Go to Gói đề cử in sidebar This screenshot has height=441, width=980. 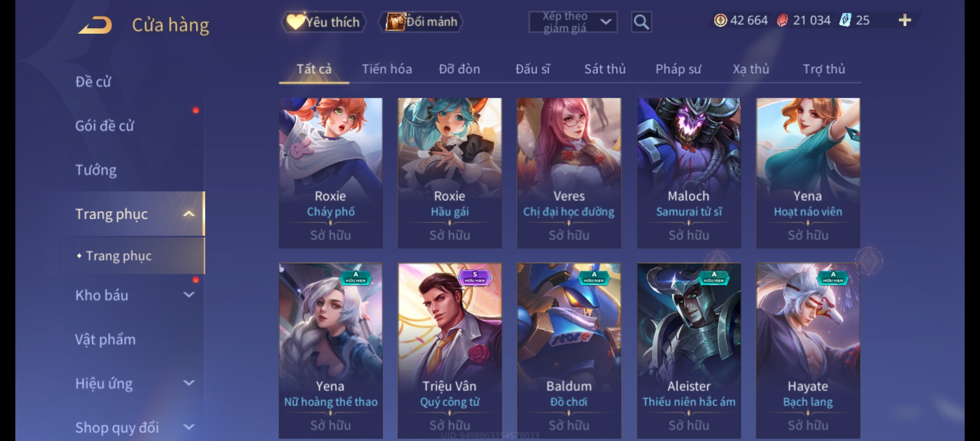[105, 126]
